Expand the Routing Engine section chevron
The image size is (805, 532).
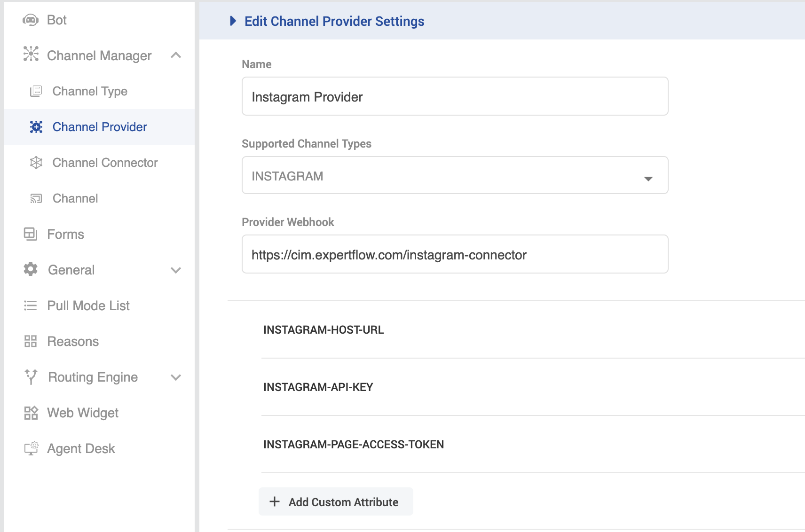click(176, 377)
